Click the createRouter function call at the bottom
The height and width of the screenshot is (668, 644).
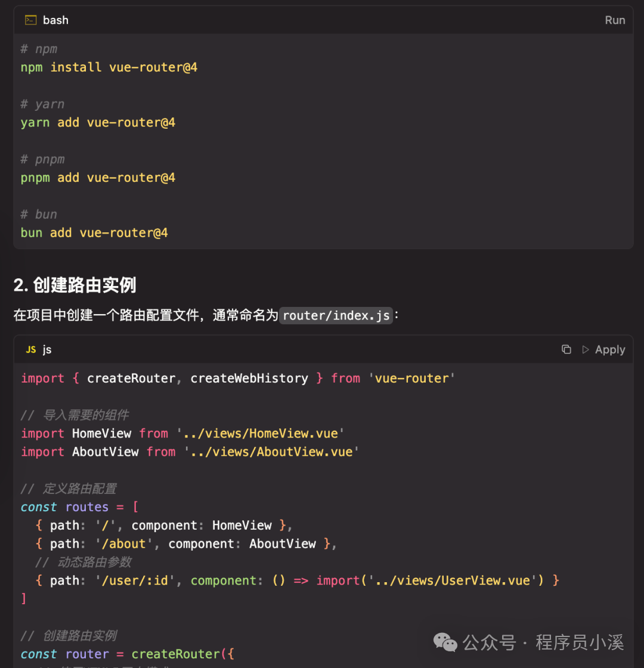coord(176,654)
